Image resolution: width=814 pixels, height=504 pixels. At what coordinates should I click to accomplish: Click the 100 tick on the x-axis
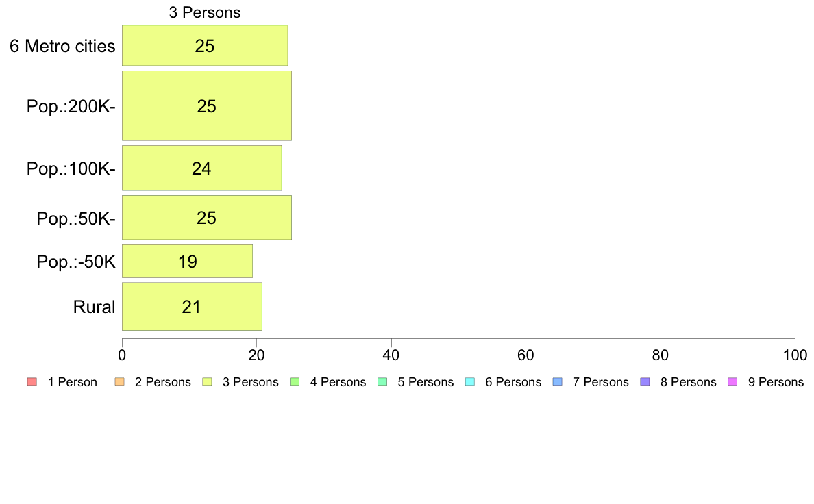pos(794,355)
